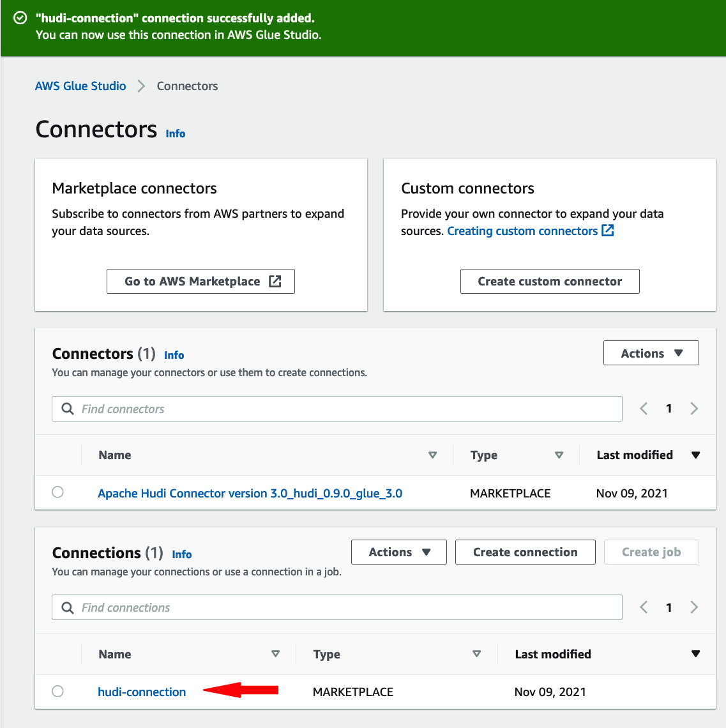Click external-link icon after Creating custom connectors
Image resolution: width=726 pixels, height=728 pixels.
click(x=608, y=231)
